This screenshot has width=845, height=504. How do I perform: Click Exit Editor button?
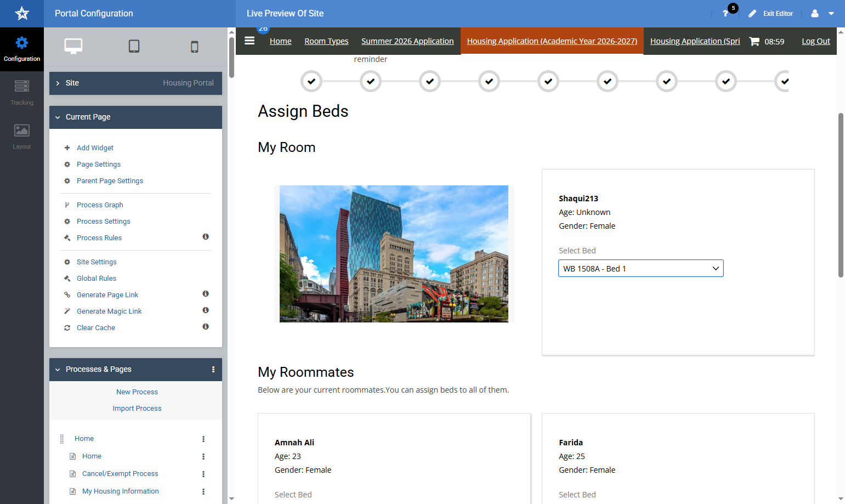pos(771,13)
